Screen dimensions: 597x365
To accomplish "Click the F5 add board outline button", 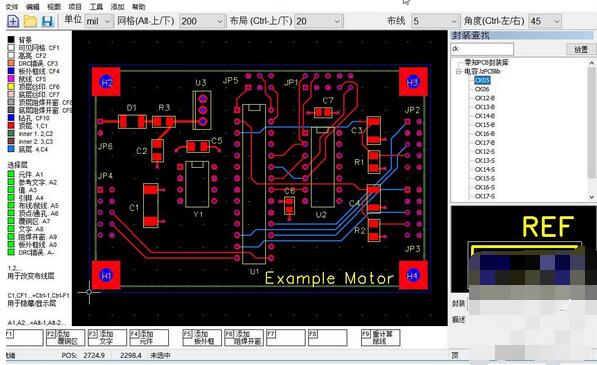I will coord(202,338).
